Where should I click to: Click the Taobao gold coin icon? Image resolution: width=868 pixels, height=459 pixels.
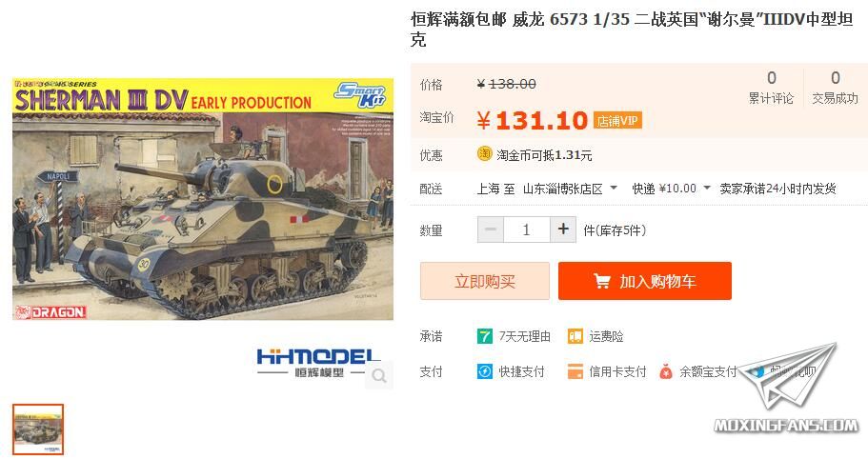pos(484,153)
